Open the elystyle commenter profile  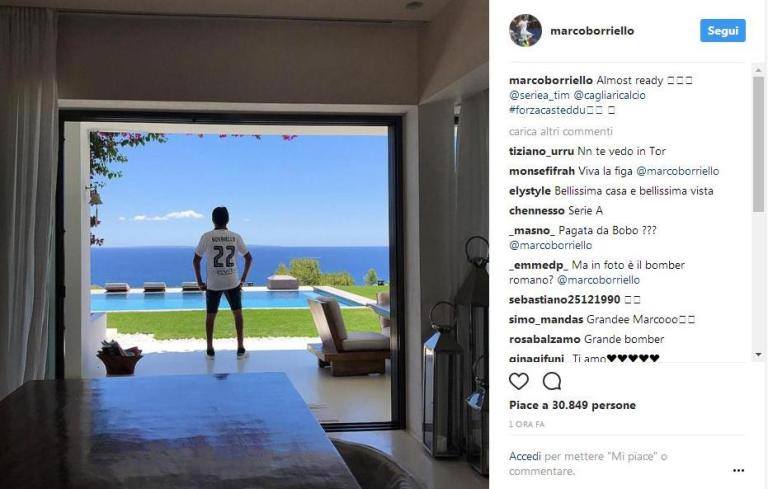pos(529,191)
